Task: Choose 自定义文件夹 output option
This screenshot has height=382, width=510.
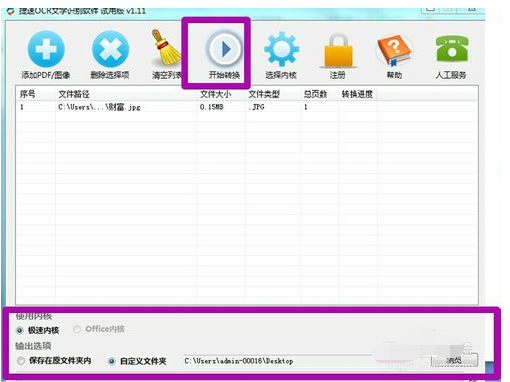Action: coord(112,361)
